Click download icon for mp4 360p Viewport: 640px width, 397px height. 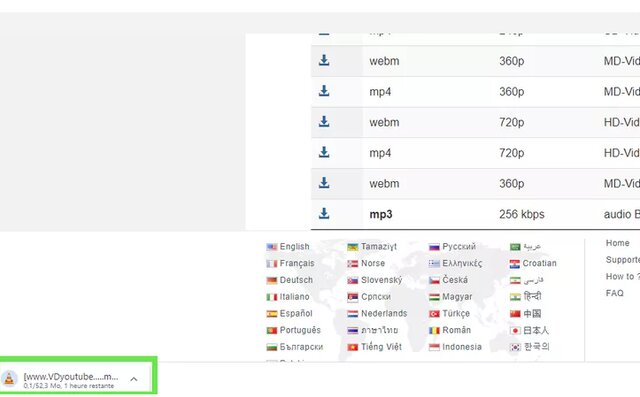324,91
